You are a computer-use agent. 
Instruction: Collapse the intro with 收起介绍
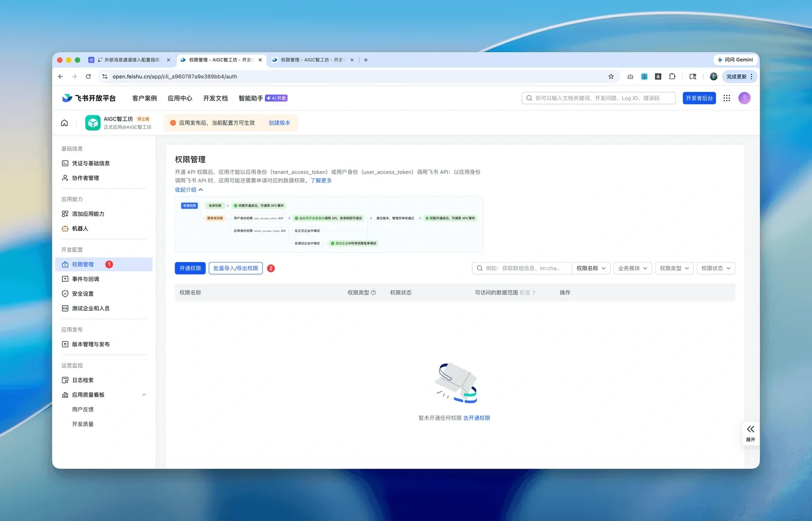[x=189, y=190]
